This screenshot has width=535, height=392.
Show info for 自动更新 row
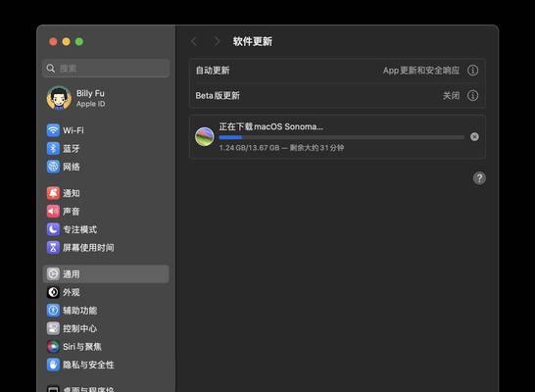(472, 71)
